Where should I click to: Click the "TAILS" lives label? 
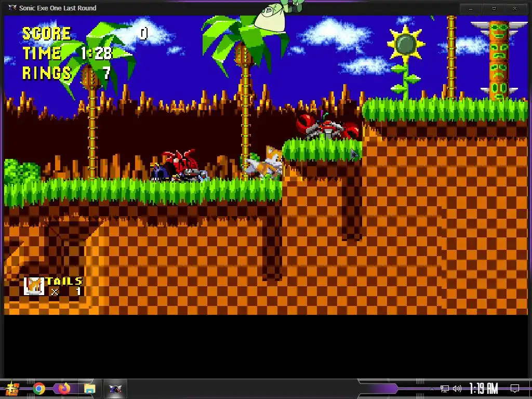pos(64,281)
